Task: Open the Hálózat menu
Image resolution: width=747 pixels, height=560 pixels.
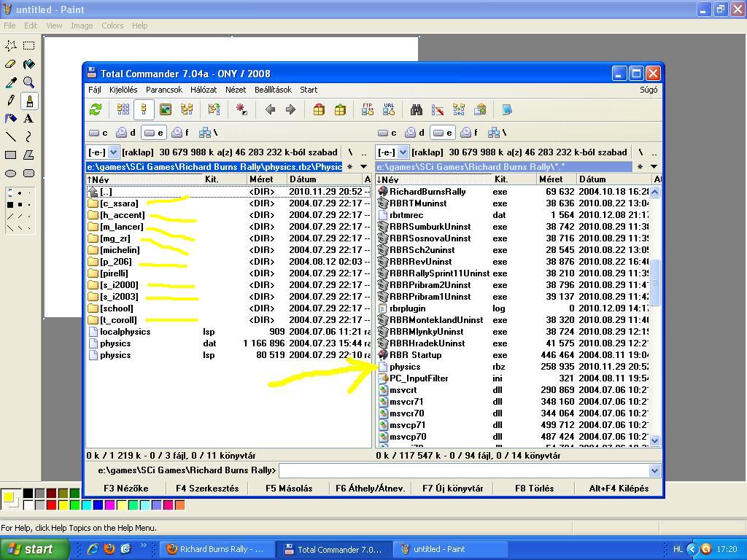Action: click(x=204, y=90)
